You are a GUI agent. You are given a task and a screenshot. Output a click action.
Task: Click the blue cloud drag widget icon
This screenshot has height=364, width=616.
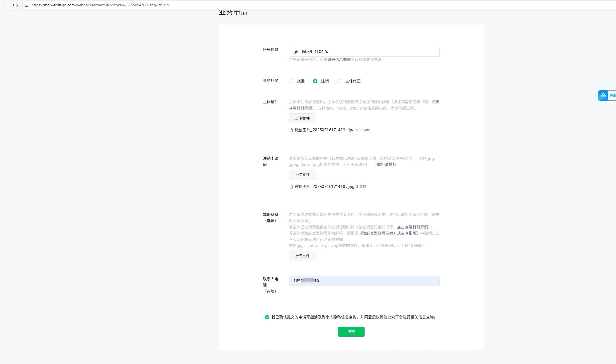click(x=603, y=95)
